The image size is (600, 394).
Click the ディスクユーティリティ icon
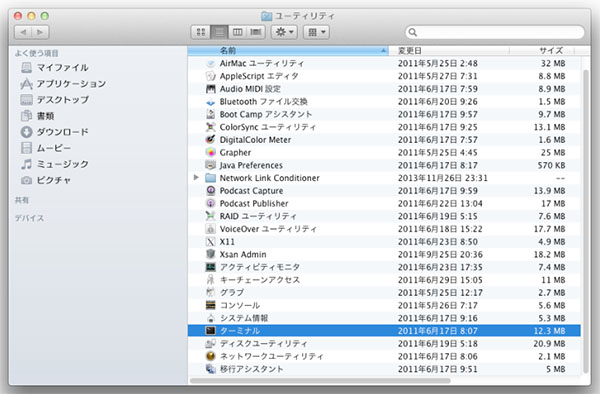(x=210, y=344)
